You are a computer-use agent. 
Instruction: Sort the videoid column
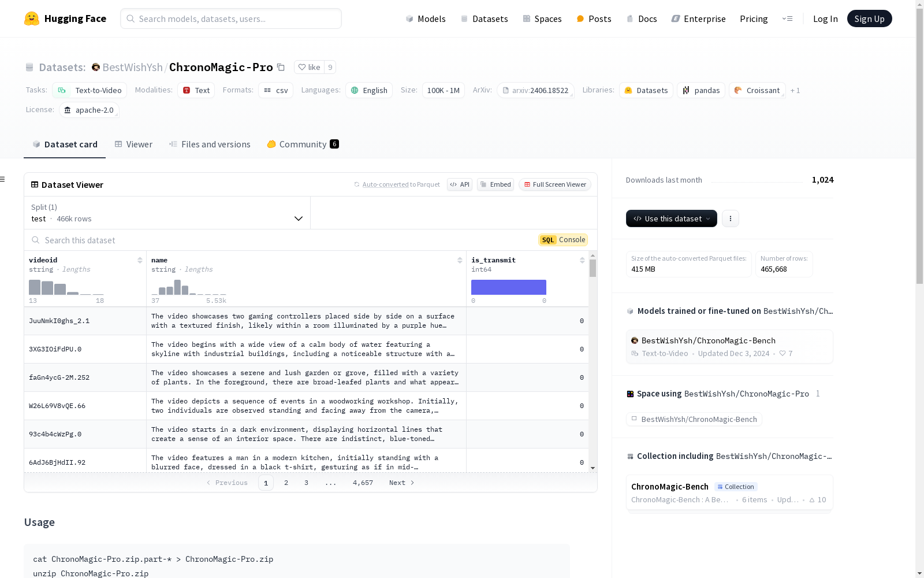pos(140,260)
